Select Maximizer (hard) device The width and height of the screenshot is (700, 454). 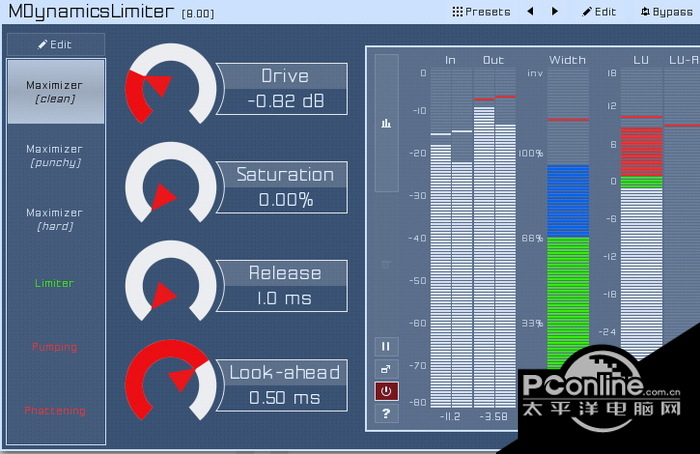54,219
